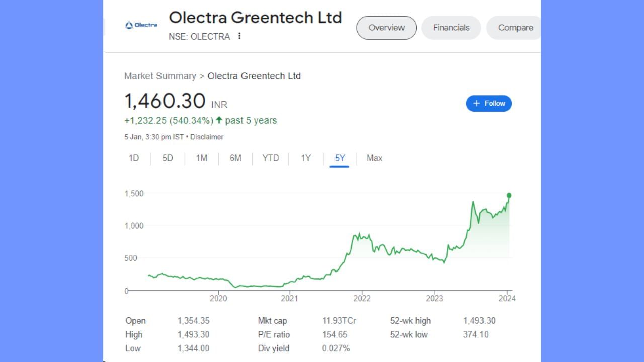
Task: Click the green up arrow price indicator
Action: click(x=219, y=120)
